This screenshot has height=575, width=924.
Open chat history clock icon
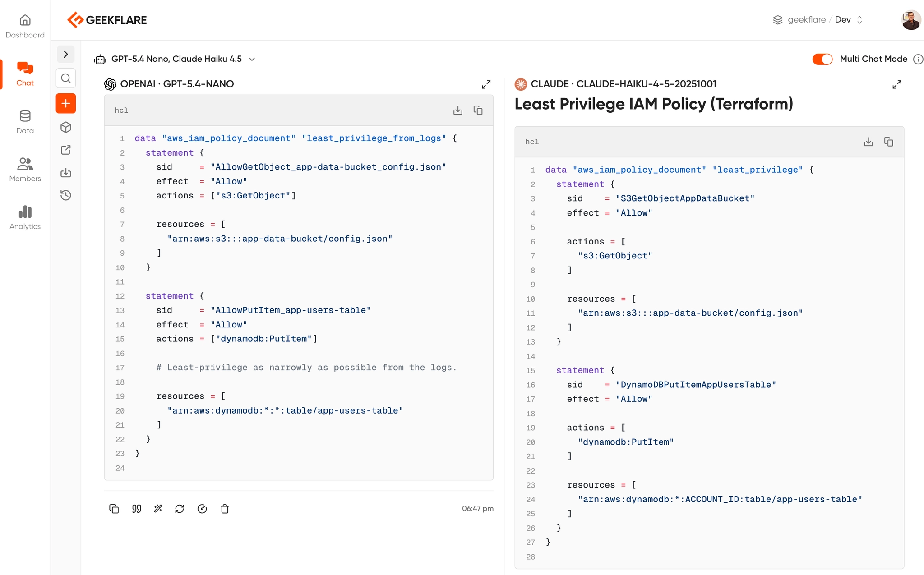[66, 195]
